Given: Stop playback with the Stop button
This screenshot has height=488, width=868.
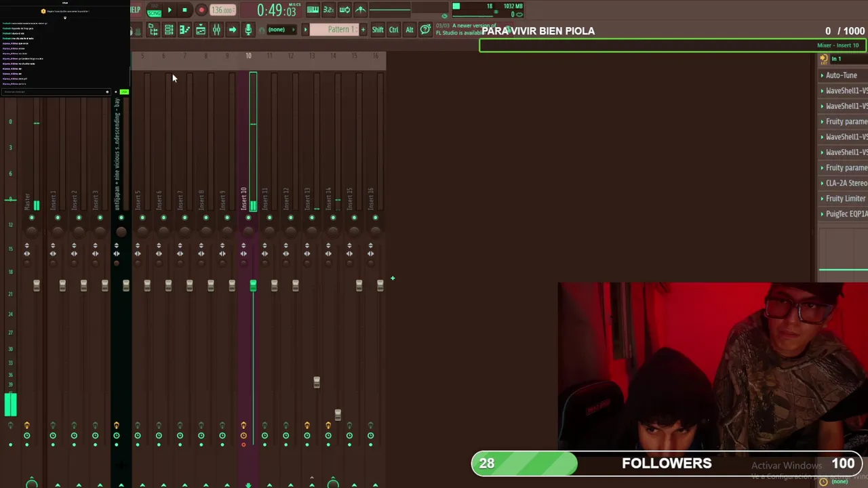Looking at the screenshot, I should tap(184, 10).
